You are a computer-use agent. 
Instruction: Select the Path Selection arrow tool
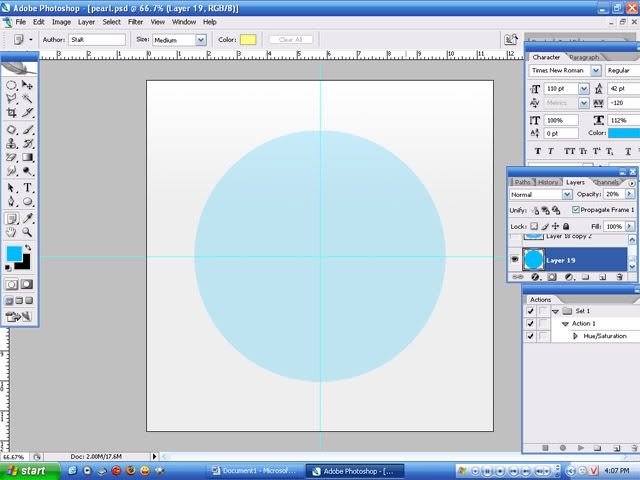pos(11,188)
